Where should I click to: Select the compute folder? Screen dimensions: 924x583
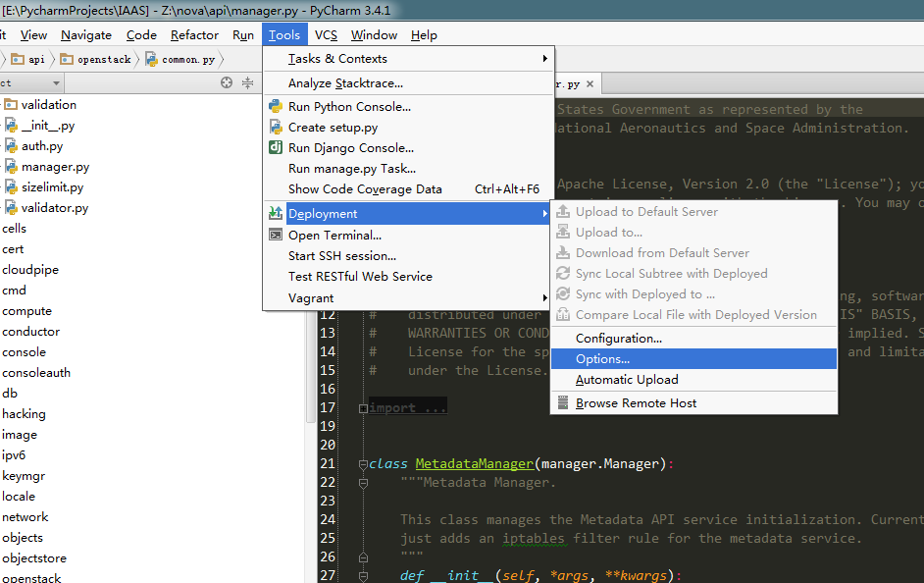click(26, 311)
